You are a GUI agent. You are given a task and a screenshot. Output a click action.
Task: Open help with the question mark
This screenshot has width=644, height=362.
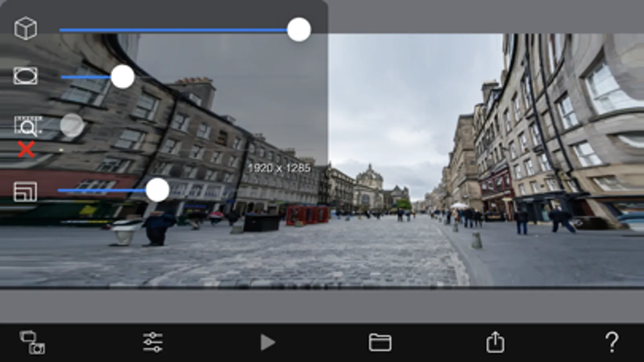click(x=612, y=342)
